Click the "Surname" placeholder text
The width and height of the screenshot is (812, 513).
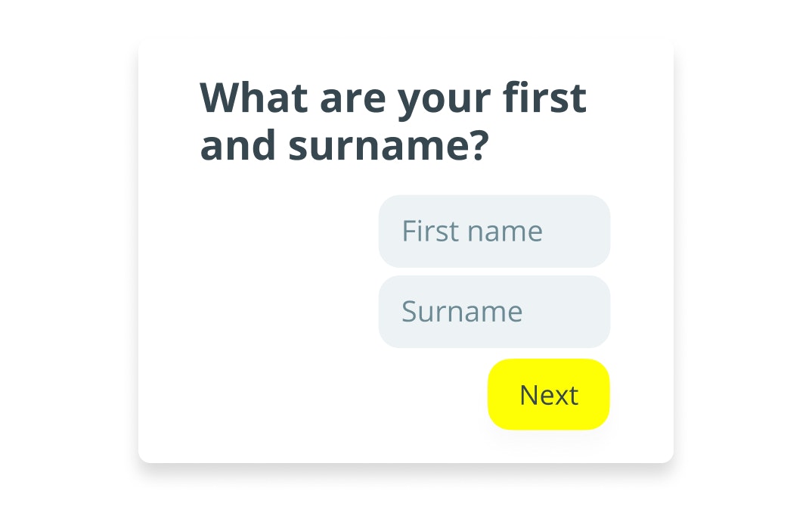click(x=462, y=312)
